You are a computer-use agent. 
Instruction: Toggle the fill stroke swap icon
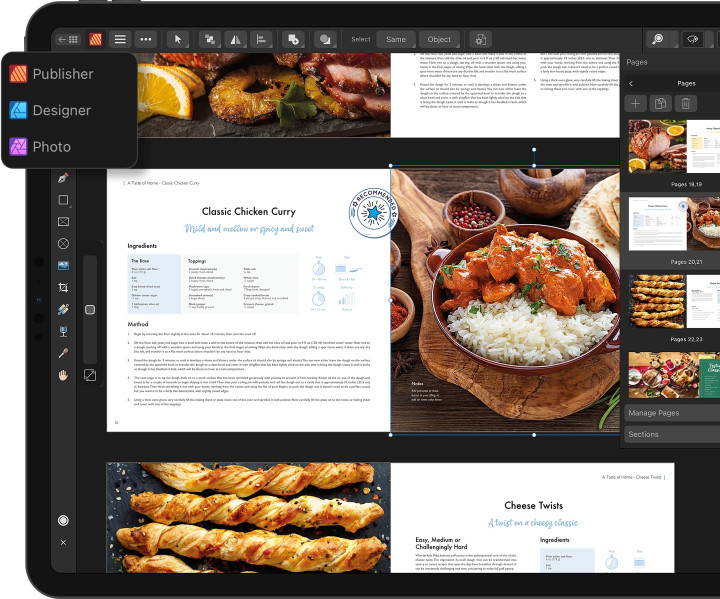[90, 375]
